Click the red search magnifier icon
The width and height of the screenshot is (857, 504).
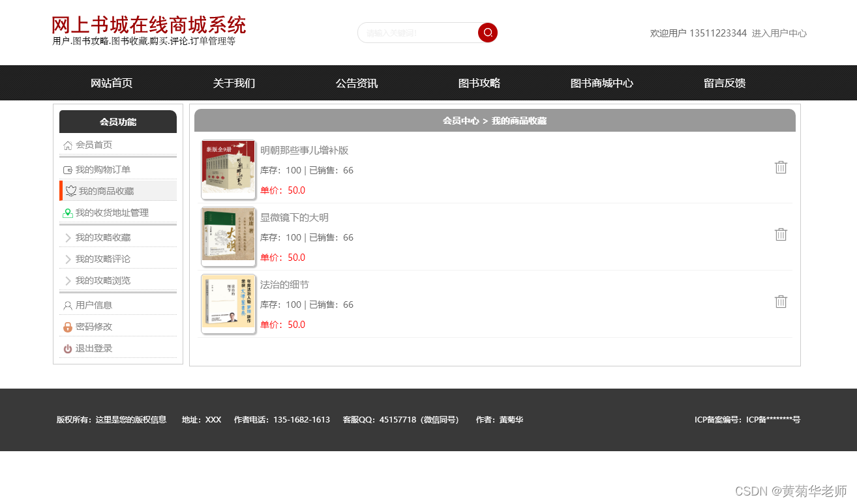487,33
